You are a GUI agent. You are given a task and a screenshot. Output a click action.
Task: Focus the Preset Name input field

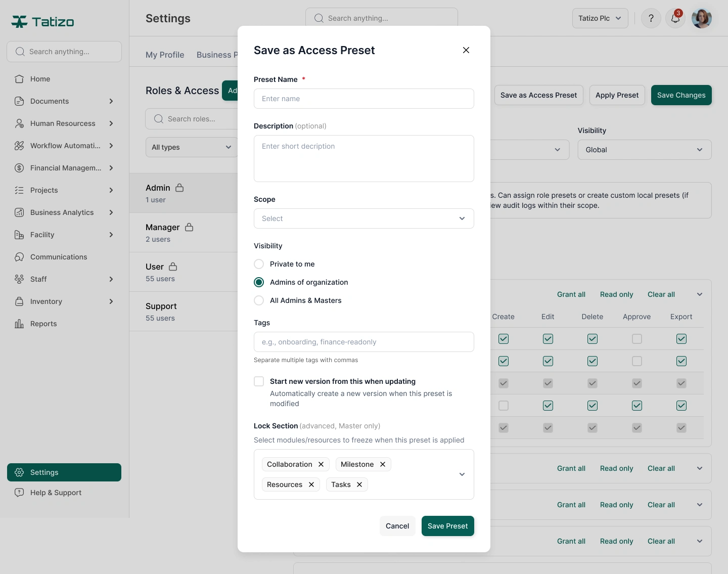tap(364, 99)
